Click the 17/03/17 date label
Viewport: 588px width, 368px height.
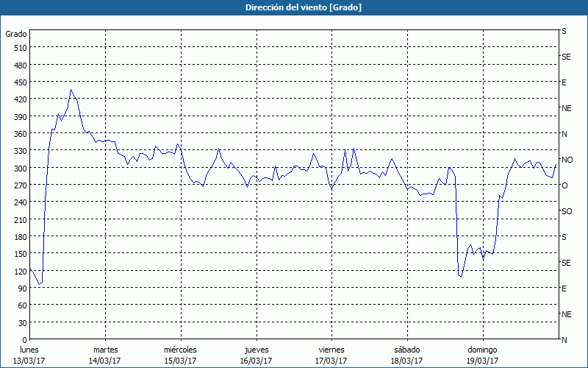pos(331,361)
